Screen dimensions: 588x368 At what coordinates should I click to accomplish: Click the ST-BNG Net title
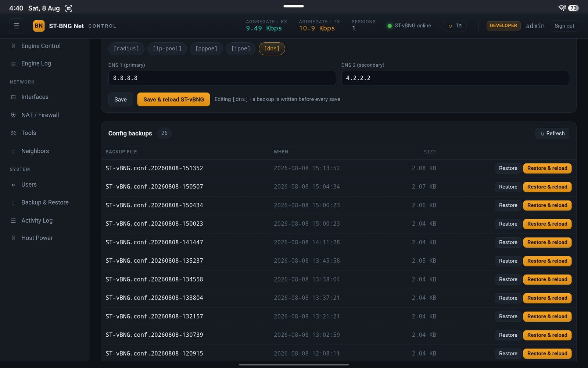[67, 26]
